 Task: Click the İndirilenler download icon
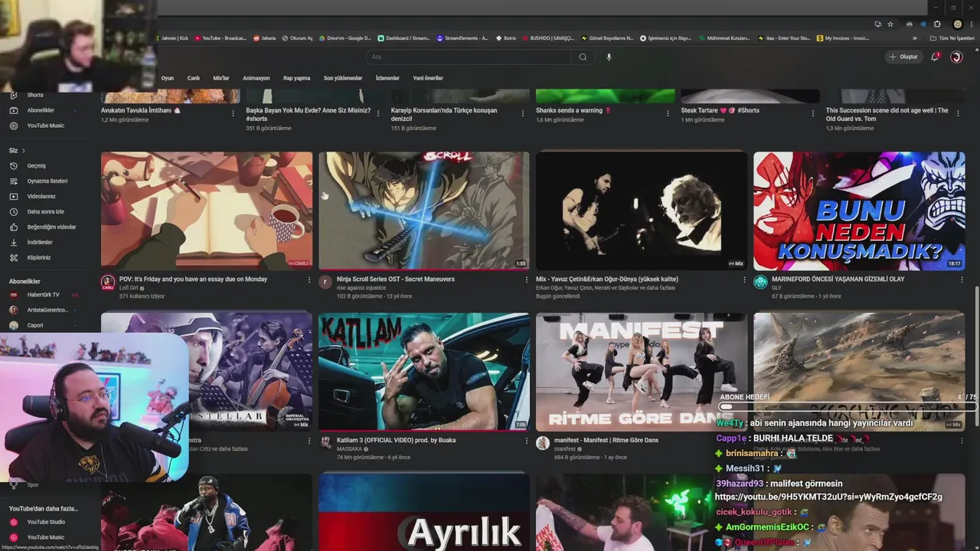pos(13,242)
